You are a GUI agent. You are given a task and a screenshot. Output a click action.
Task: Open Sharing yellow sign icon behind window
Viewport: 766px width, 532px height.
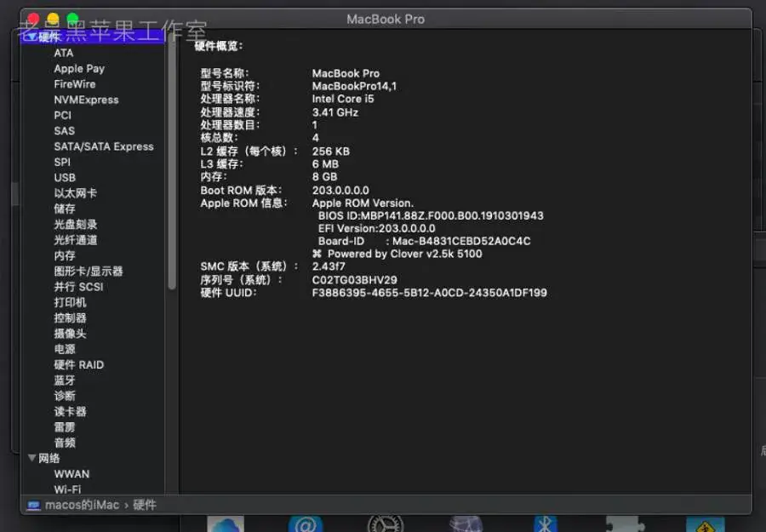706,524
